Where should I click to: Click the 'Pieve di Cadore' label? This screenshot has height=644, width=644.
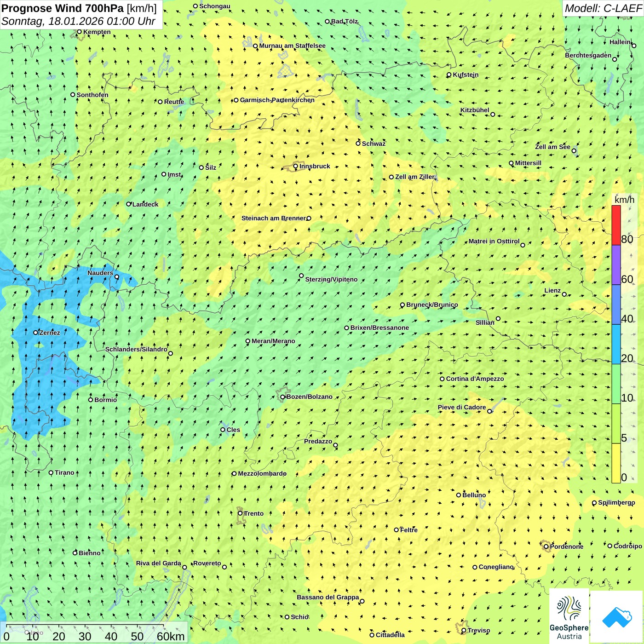click(x=462, y=407)
